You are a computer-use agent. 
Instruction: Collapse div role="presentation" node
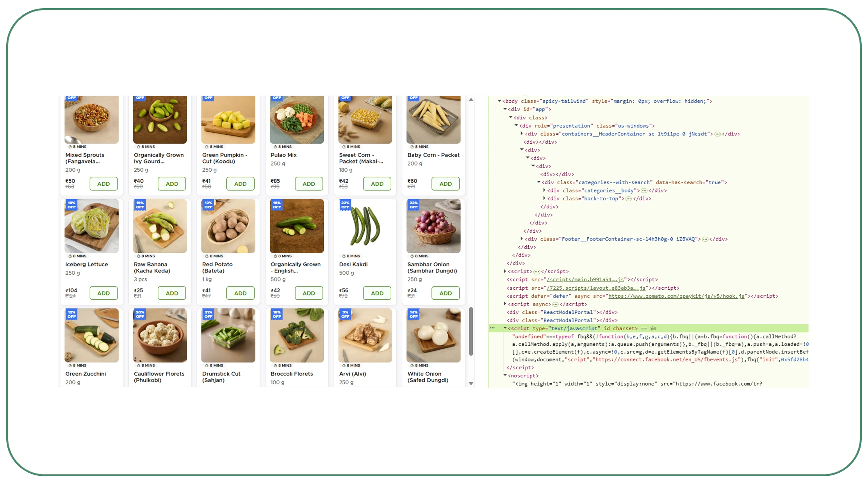[516, 126]
